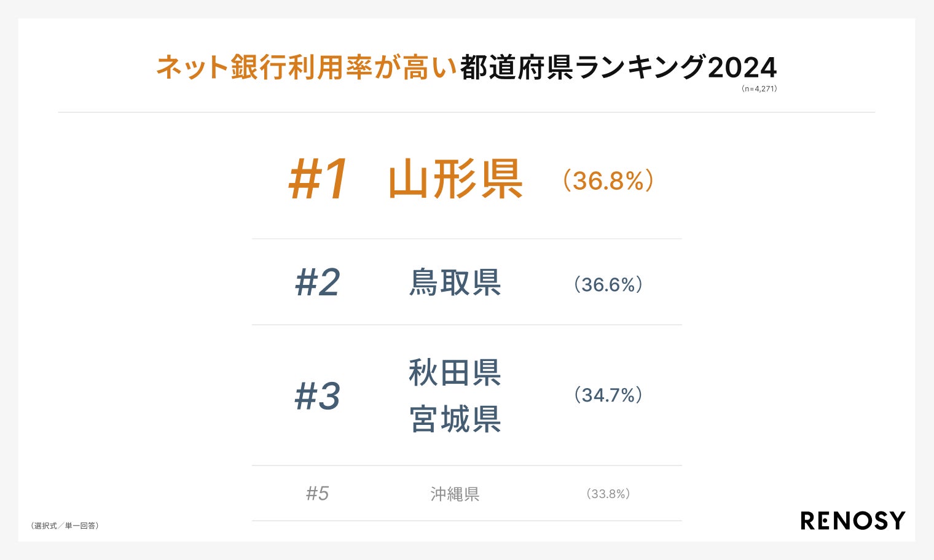The image size is (934, 560).
Task: Click the RENOSY logo
Action: click(x=852, y=521)
